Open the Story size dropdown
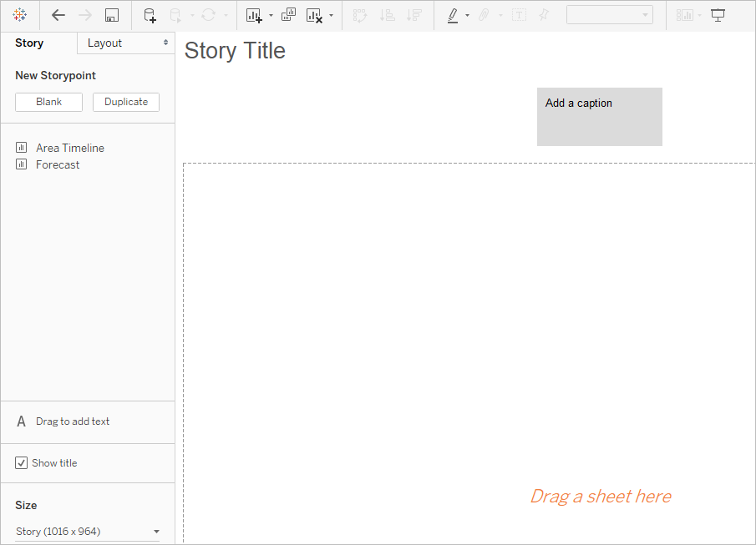This screenshot has height=545, width=756. click(87, 532)
